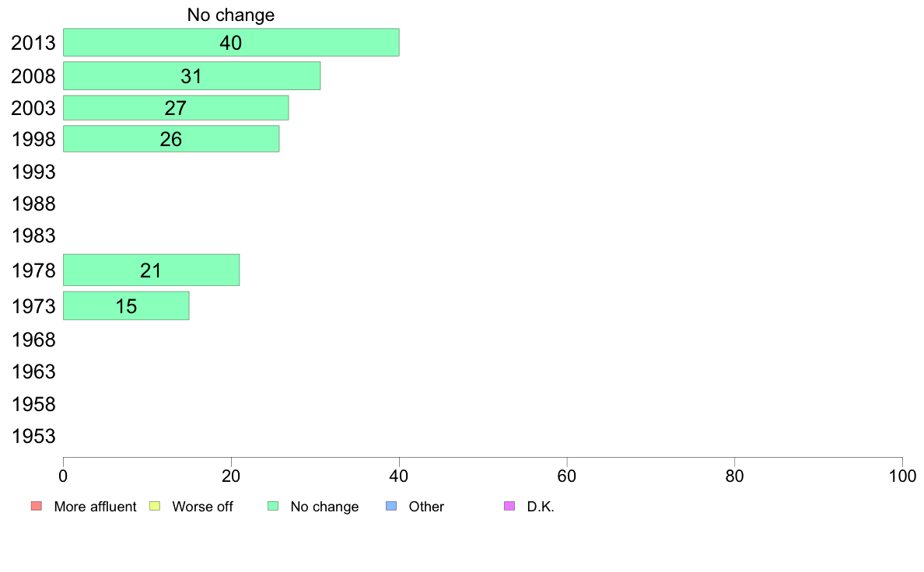Click the green No change legend swatch
Viewport: 924px width, 572px height.
[273, 506]
